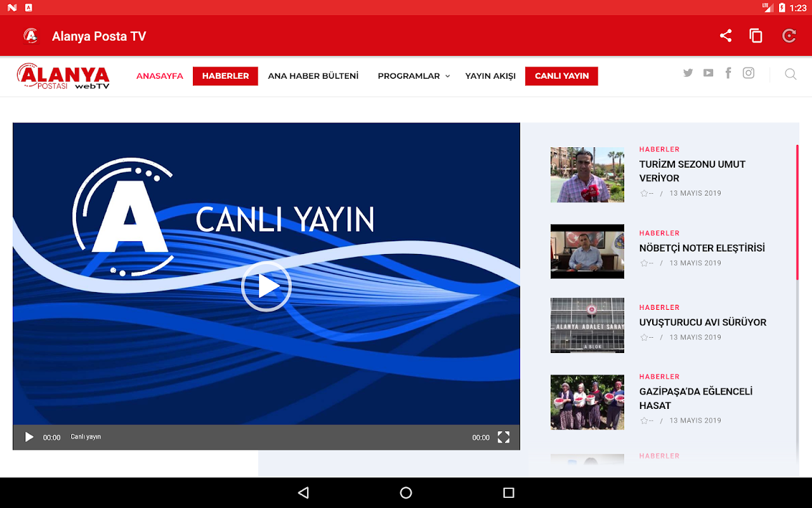Tap the Android recent apps button
This screenshot has height=508, width=812.
pos(508,493)
